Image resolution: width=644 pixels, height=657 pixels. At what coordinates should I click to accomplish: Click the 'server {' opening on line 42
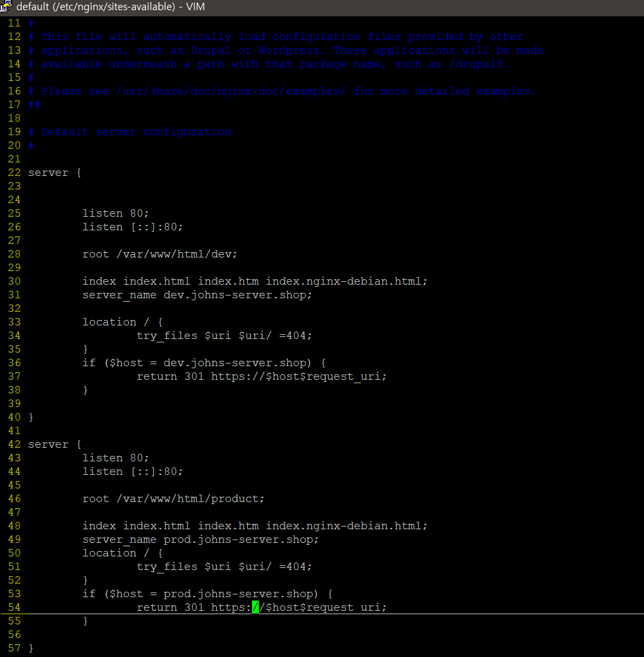click(x=54, y=444)
